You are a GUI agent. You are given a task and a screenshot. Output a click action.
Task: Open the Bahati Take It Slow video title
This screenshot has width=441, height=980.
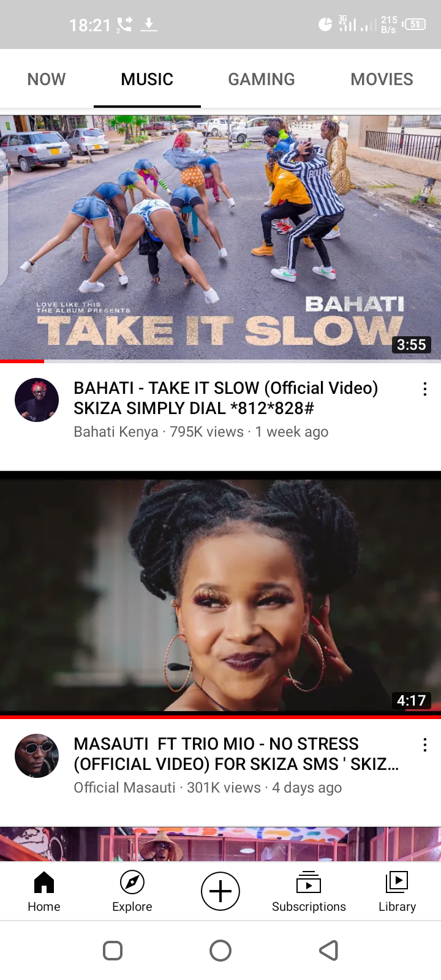click(x=226, y=398)
